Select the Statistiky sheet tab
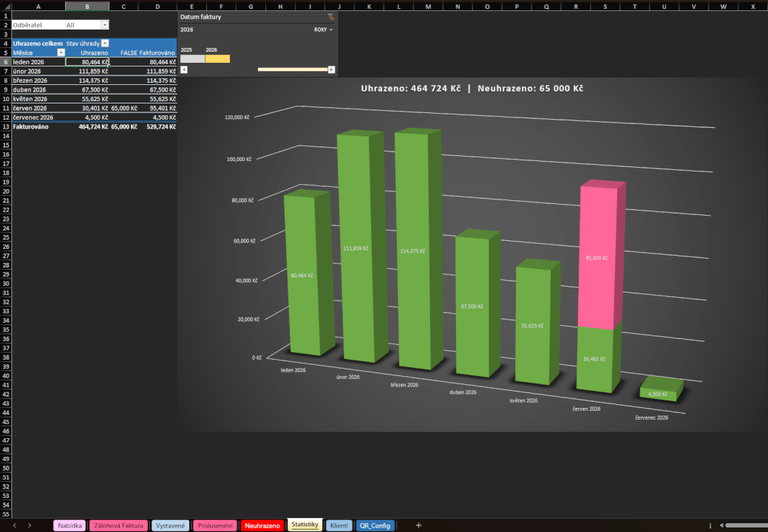768x532 pixels. click(305, 525)
